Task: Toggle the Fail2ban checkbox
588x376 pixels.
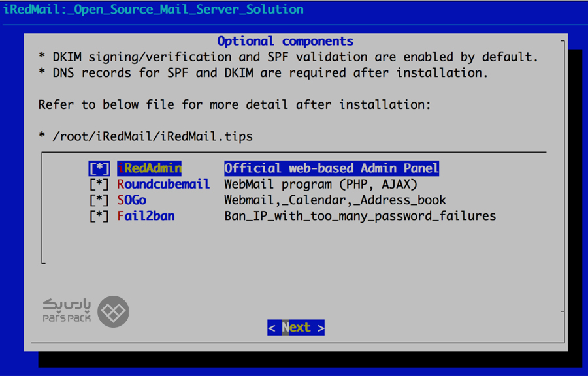Action: 99,216
